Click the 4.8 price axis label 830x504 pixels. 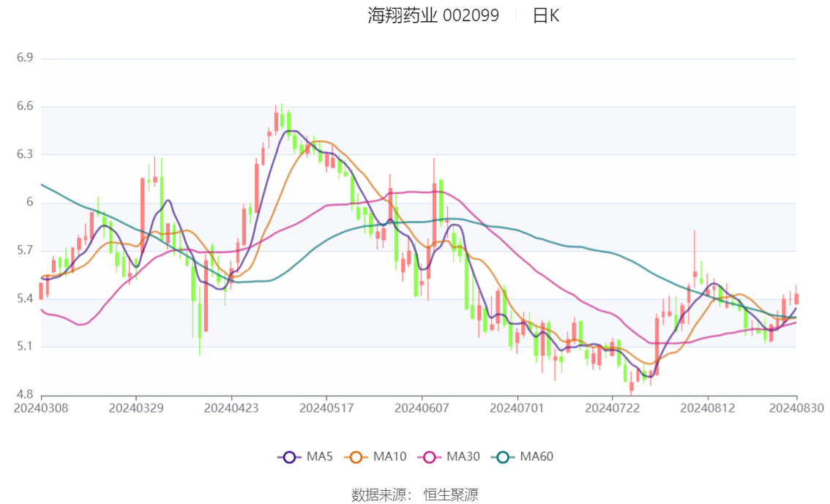pos(25,394)
